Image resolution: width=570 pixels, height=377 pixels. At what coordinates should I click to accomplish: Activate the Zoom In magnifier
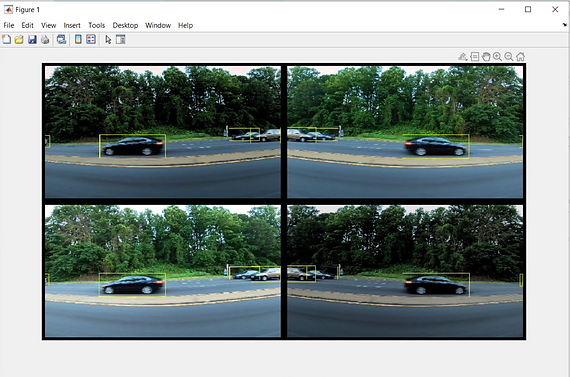coord(497,57)
